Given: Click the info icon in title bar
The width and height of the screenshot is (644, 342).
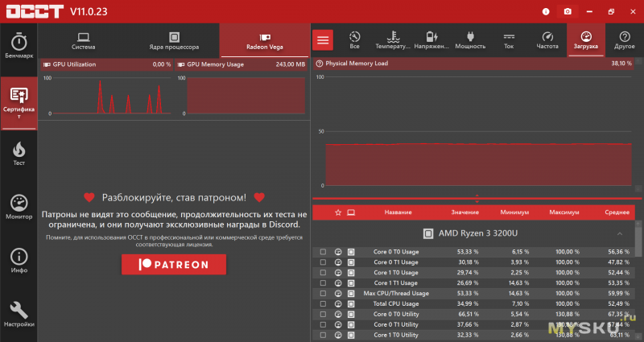Looking at the screenshot, I should tap(546, 11).
